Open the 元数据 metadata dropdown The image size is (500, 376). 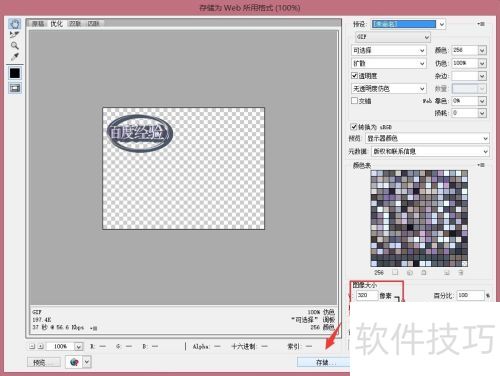[430, 151]
